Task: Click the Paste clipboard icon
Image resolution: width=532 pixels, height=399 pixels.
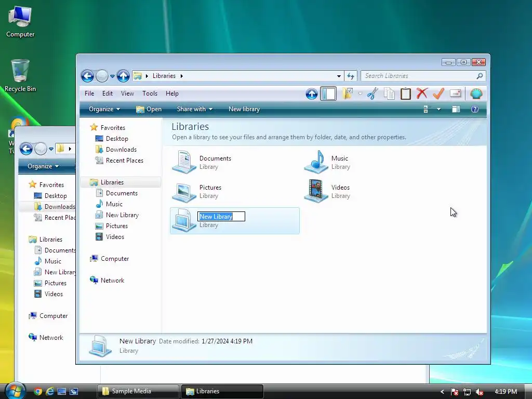Action: pos(405,94)
